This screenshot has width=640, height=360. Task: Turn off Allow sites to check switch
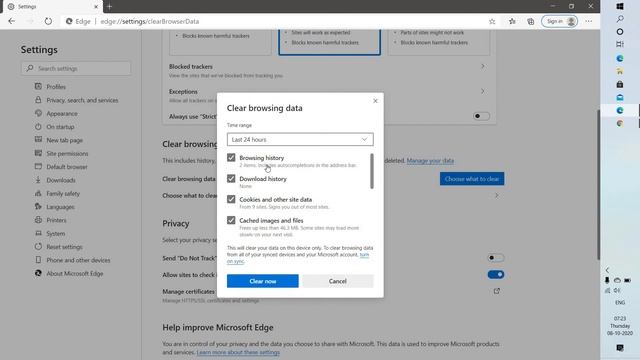tap(496, 274)
